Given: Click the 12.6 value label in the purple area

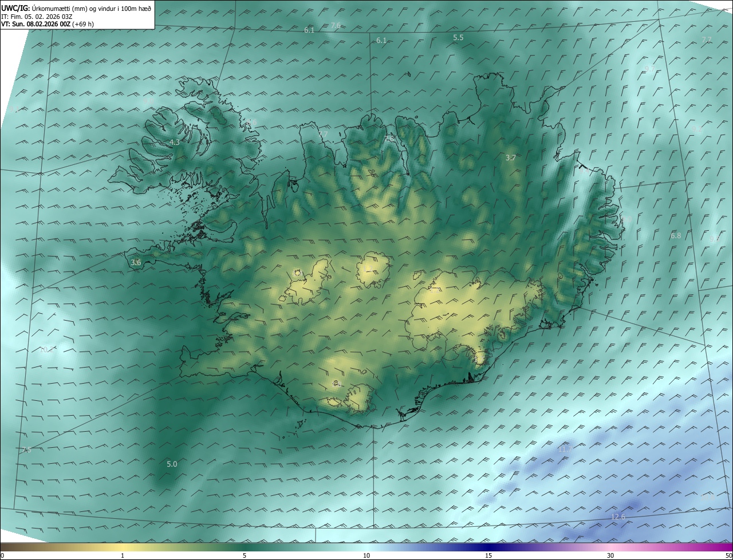Looking at the screenshot, I should (x=618, y=516).
